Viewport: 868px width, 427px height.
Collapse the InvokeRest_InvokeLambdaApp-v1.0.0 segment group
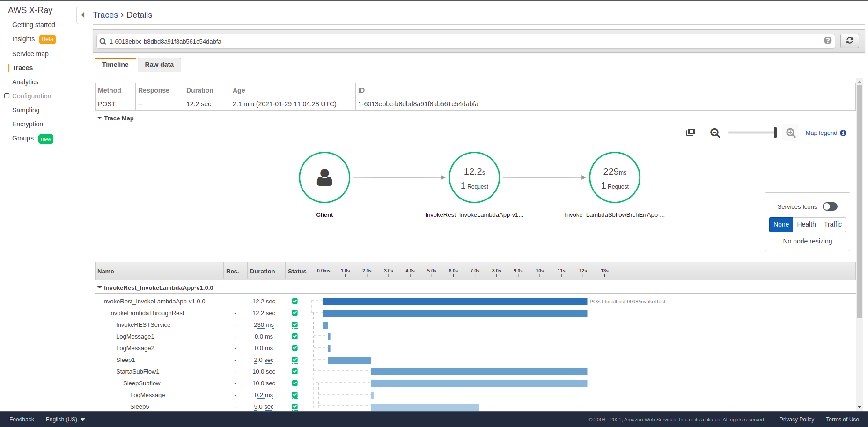click(100, 287)
